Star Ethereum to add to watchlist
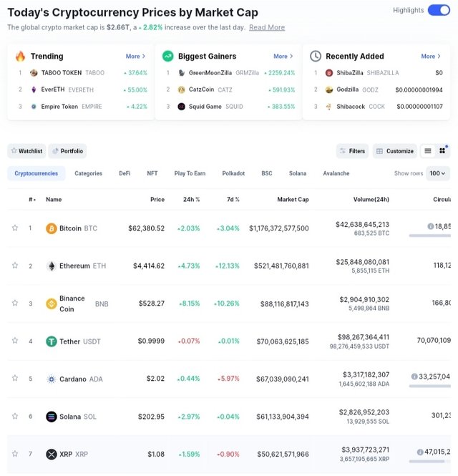Screen dimensions: 458x476 14,266
